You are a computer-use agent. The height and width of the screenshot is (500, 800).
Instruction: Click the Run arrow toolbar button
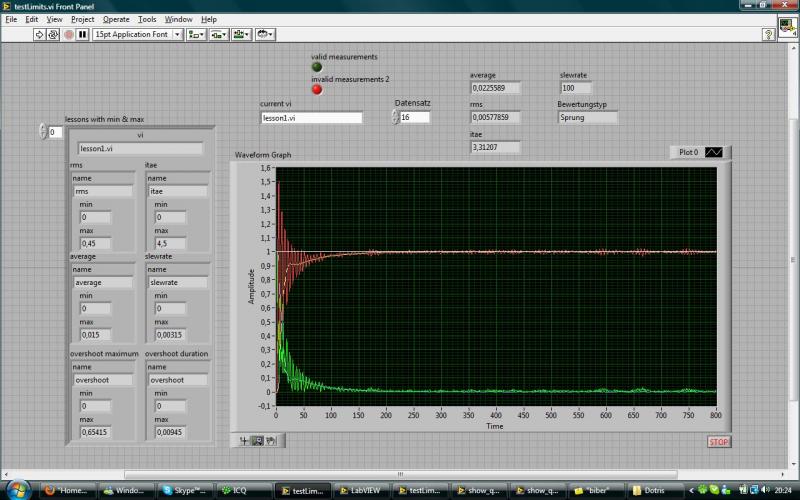[x=41, y=34]
